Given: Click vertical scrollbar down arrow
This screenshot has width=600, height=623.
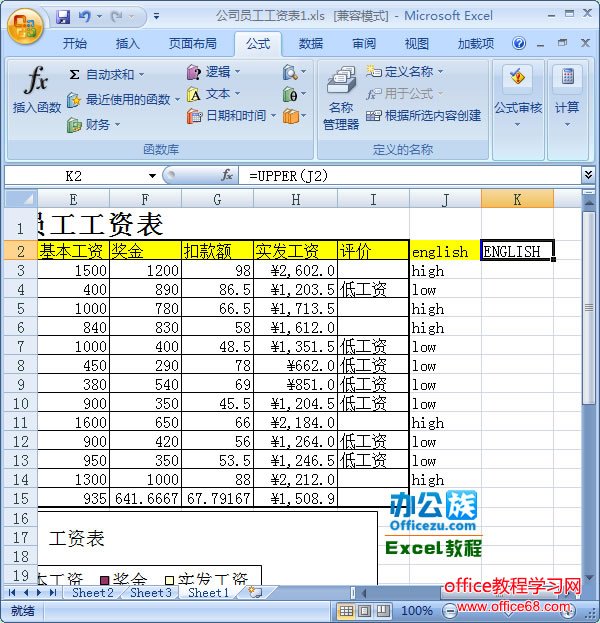Looking at the screenshot, I should (x=588, y=578).
